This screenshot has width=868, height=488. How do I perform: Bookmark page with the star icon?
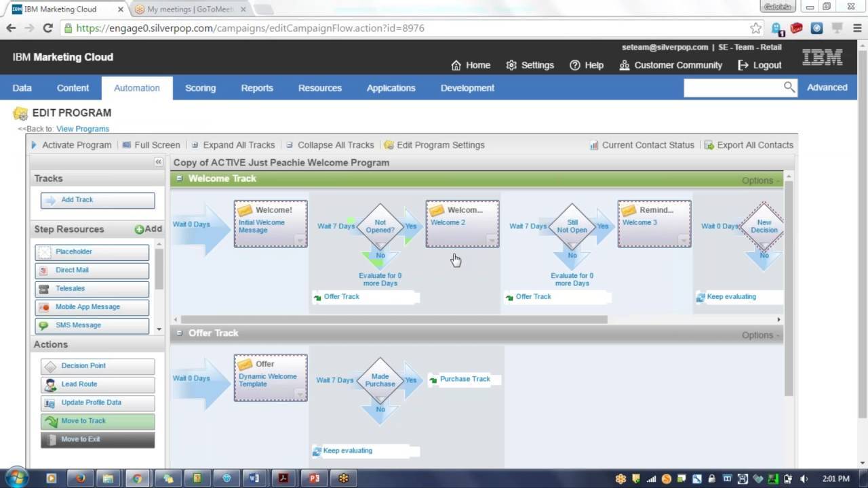pyautogui.click(x=755, y=28)
